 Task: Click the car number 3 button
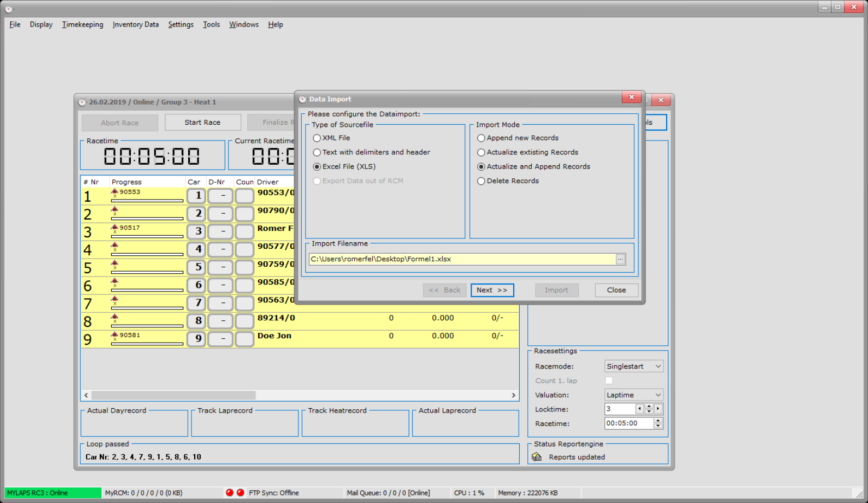[x=196, y=231]
